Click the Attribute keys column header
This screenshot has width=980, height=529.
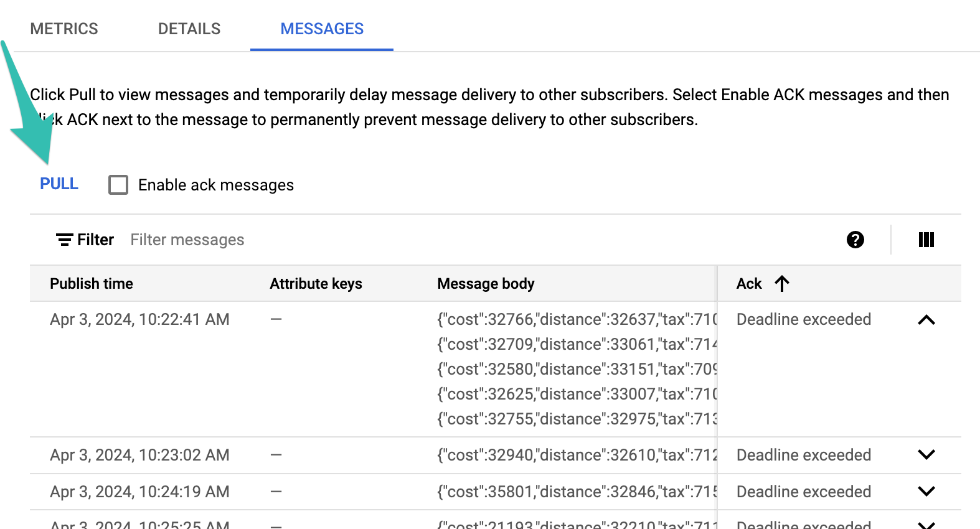click(x=316, y=284)
